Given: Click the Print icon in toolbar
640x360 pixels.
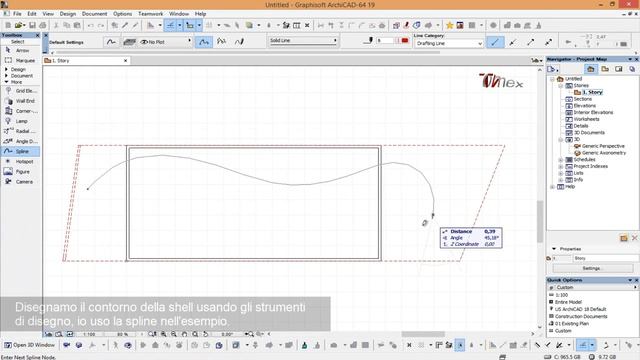Looking at the screenshot, I should tap(42, 25).
